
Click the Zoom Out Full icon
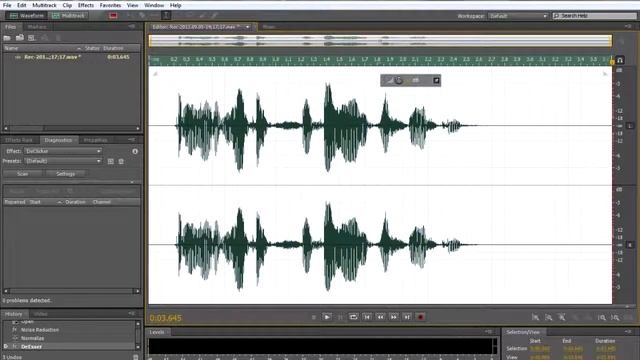562,317
